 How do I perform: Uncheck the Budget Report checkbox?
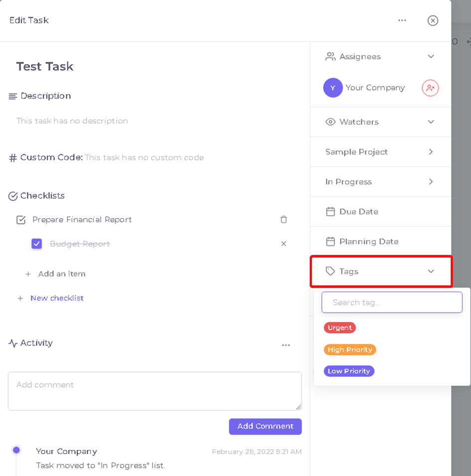point(37,244)
